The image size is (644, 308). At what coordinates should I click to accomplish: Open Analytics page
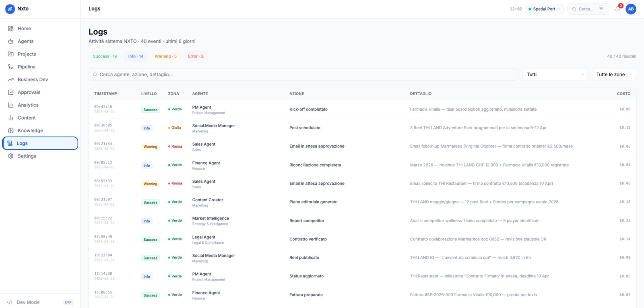coord(40,105)
